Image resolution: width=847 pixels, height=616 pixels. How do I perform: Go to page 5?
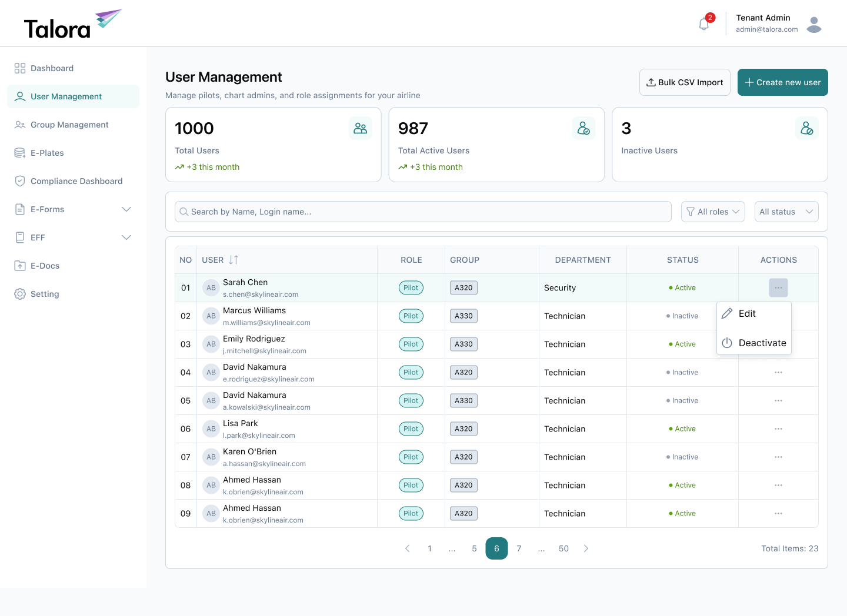[474, 548]
